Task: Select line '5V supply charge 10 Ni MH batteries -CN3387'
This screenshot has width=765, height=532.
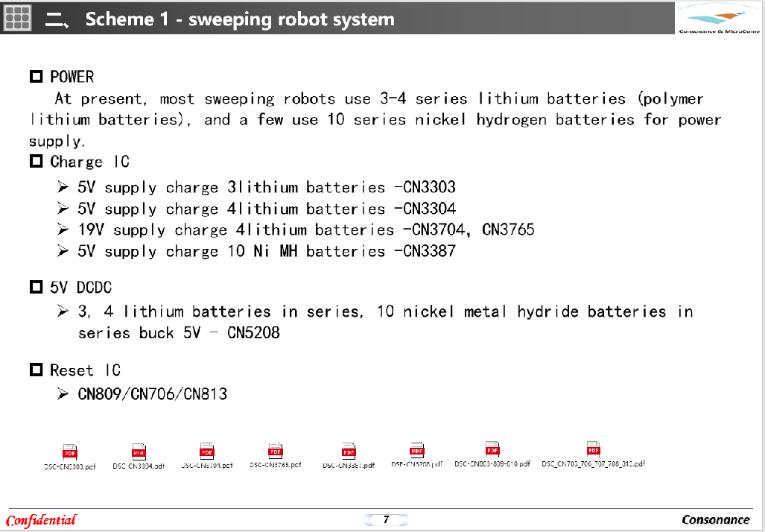Action: 267,251
